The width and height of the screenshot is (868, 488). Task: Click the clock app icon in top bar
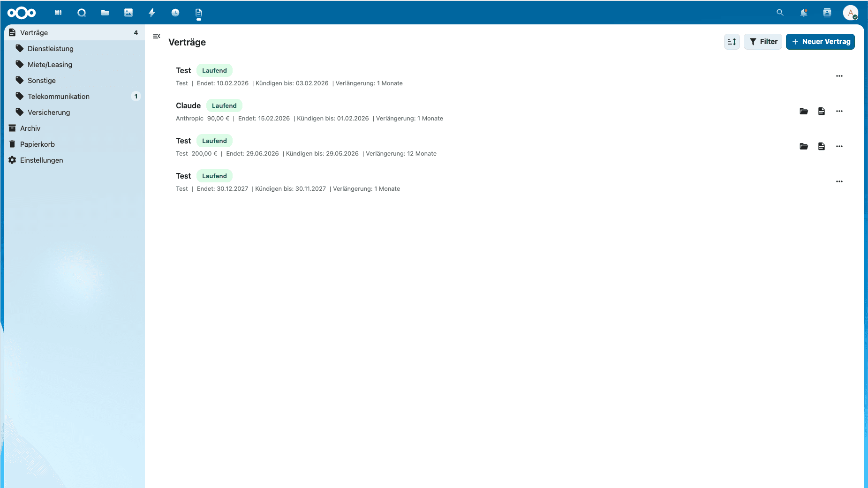coord(175,13)
